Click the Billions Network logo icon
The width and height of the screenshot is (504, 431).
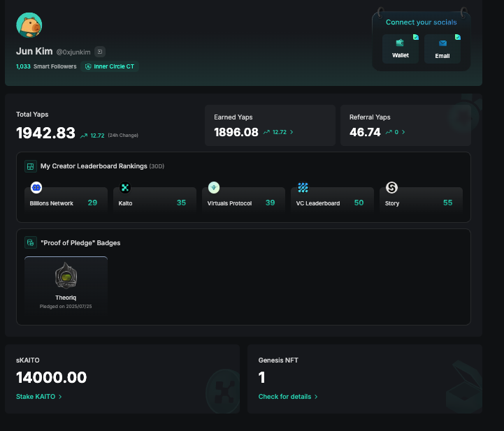tap(36, 188)
